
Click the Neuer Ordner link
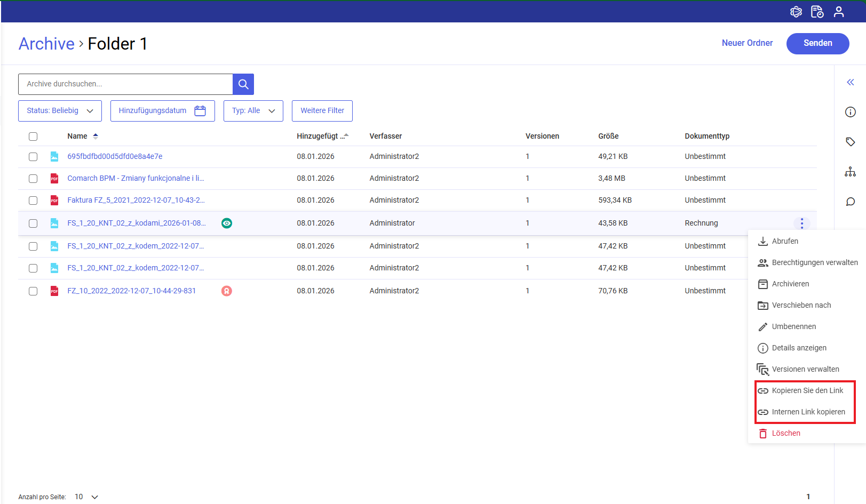747,43
